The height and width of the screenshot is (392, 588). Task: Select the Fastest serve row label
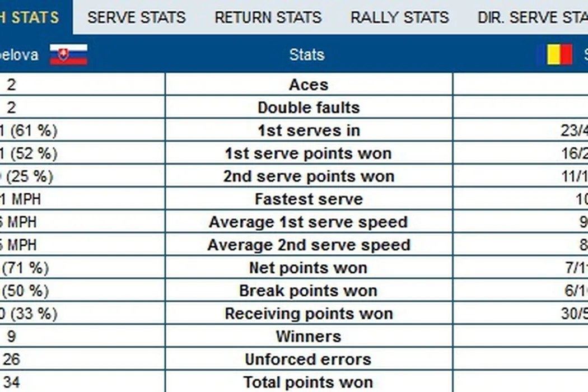[309, 199]
